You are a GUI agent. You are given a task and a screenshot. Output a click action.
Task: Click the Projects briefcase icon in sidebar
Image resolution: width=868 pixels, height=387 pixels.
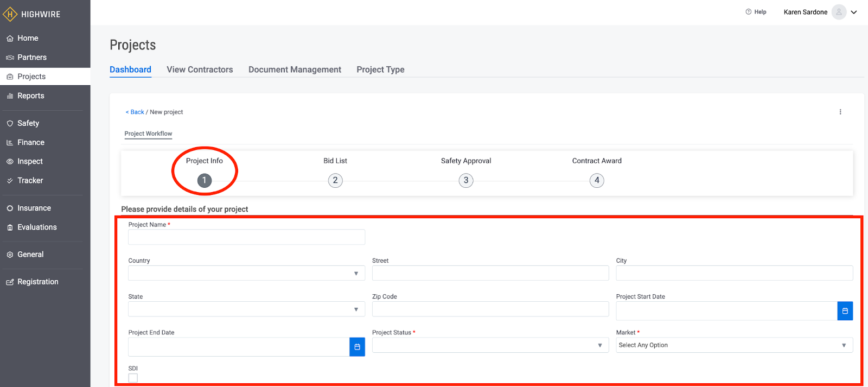(x=10, y=77)
